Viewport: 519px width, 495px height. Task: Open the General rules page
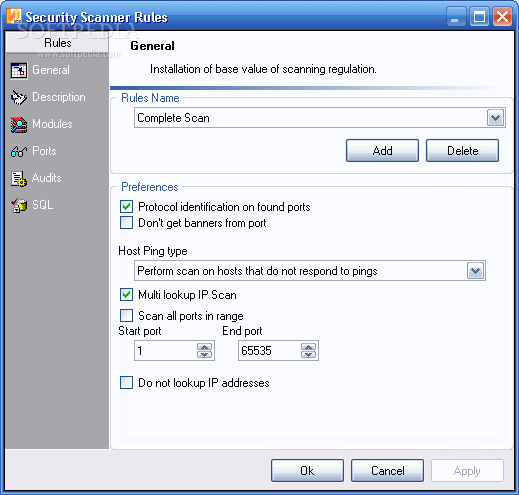point(51,70)
